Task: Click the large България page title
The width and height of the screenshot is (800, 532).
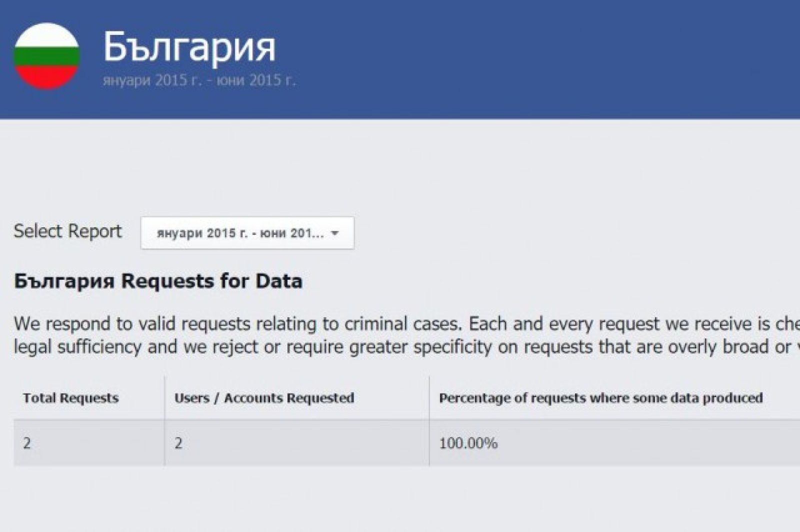Action: [189, 47]
